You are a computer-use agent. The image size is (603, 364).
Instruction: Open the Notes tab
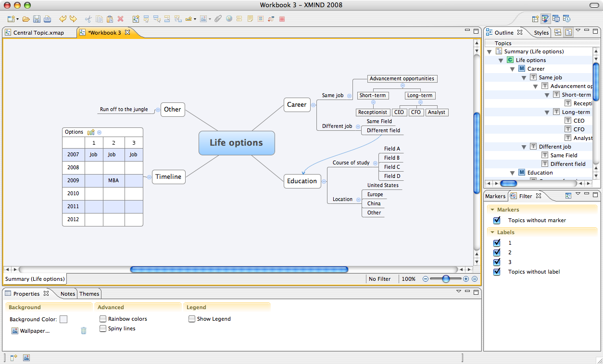click(x=68, y=294)
